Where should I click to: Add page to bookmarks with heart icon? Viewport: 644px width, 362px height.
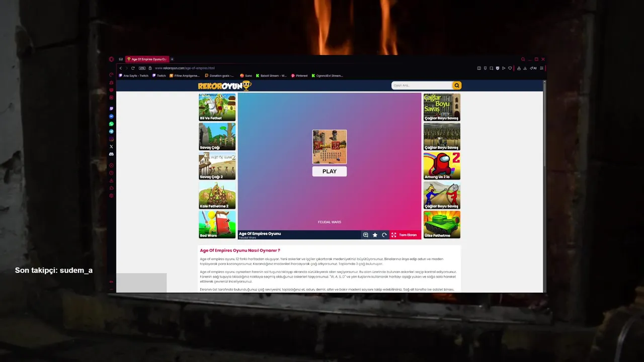point(510,68)
